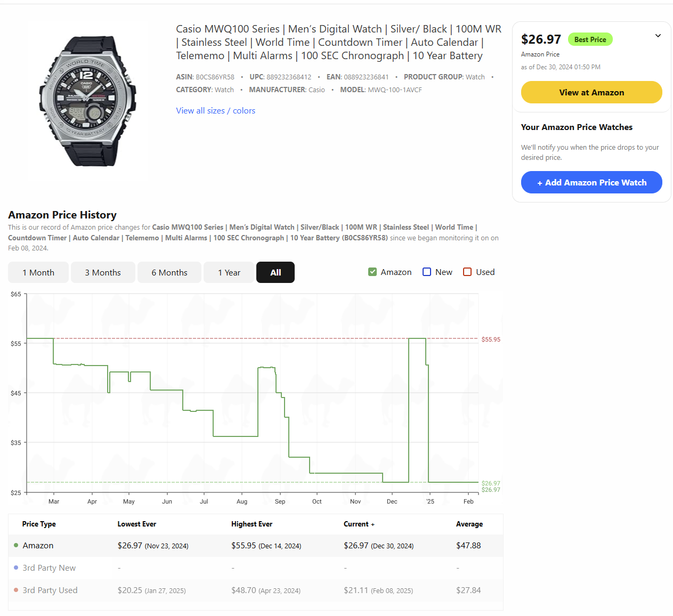
Task: Click the Current column plus sign
Action: pos(372,524)
